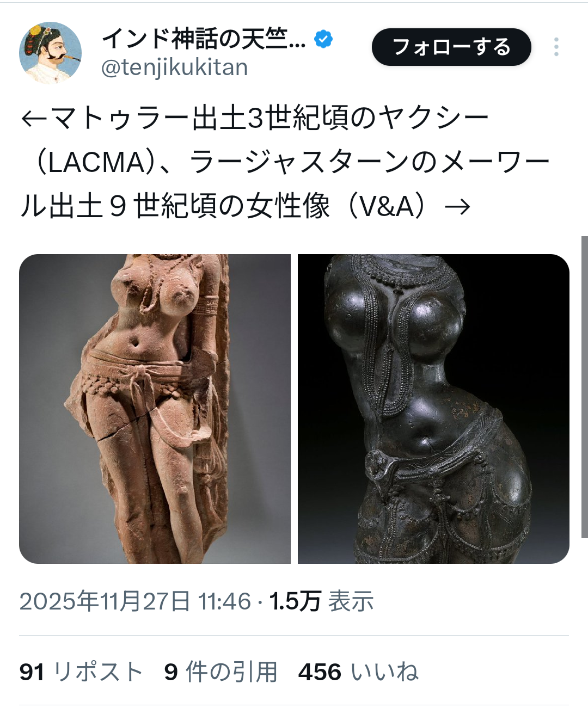
Task: Click the tweet text about マトゥラー出土
Action: coord(285,162)
